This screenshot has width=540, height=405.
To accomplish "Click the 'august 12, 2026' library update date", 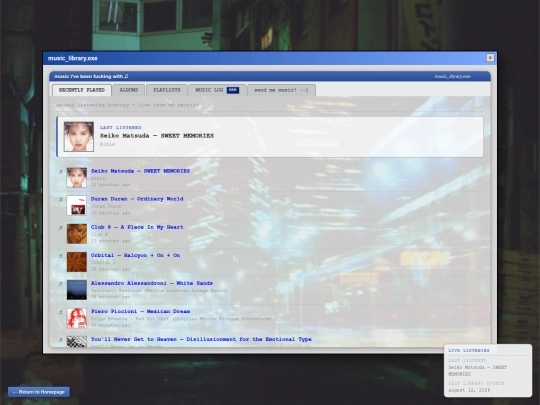I will click(x=469, y=390).
